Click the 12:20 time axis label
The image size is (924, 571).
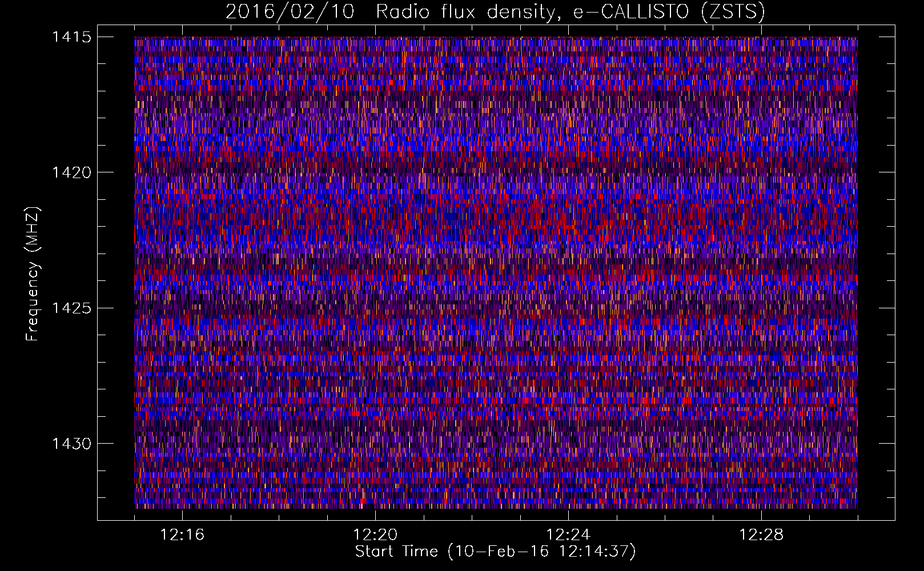click(x=375, y=535)
